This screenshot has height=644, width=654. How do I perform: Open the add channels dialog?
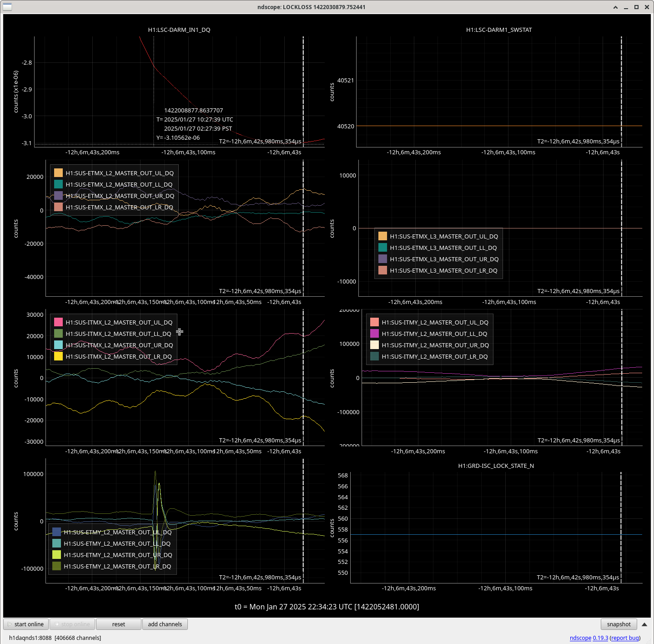click(165, 624)
